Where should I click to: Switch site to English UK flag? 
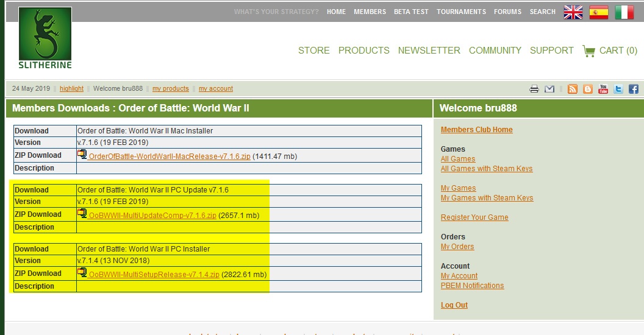[x=573, y=12]
